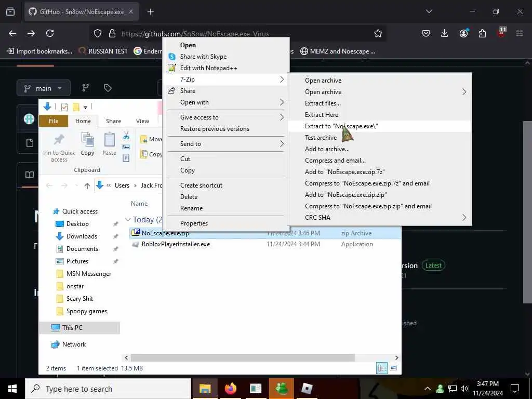The width and height of the screenshot is (532, 399).
Task: Open the Explorer File tab
Action: (54, 121)
